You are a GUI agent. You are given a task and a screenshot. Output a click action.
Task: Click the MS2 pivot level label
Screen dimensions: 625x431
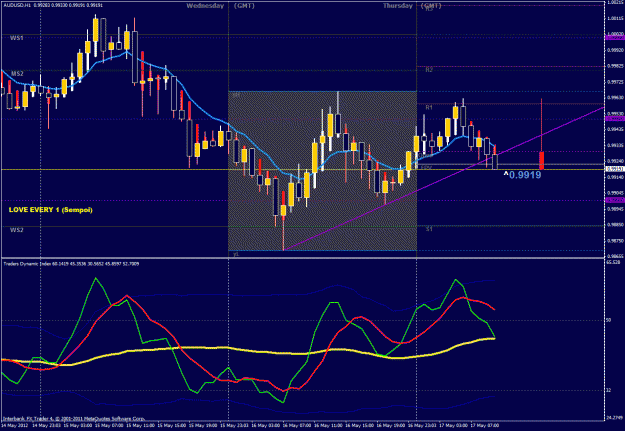coord(17,74)
